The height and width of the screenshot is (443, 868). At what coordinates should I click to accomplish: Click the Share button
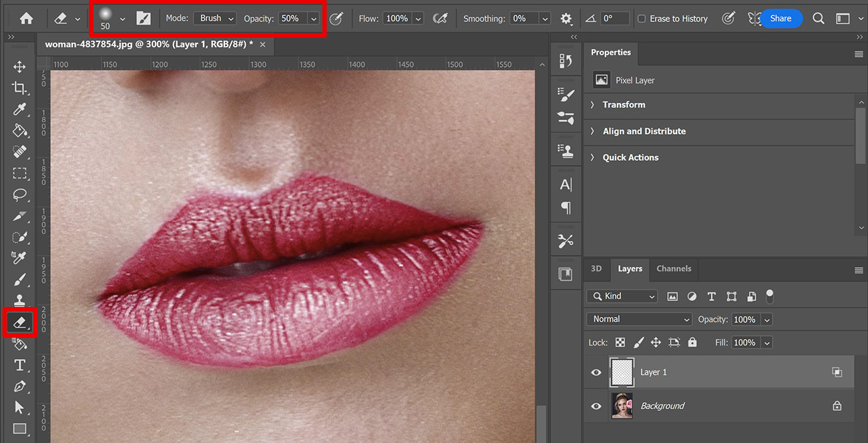tap(780, 18)
